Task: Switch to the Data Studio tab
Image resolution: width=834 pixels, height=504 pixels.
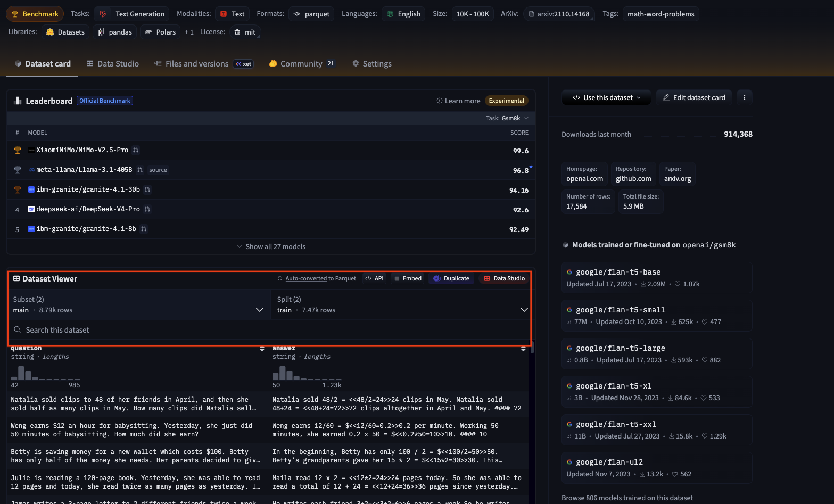Action: click(113, 64)
